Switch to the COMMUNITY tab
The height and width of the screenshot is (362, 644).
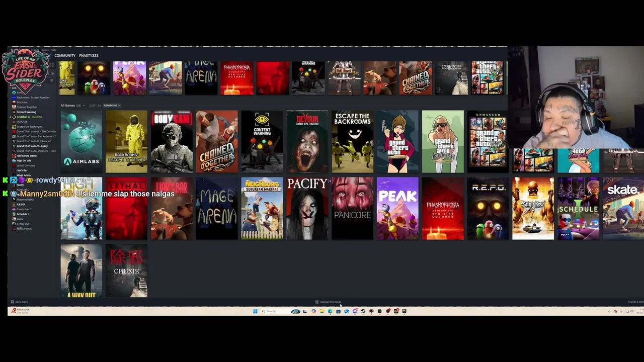pyautogui.click(x=65, y=55)
